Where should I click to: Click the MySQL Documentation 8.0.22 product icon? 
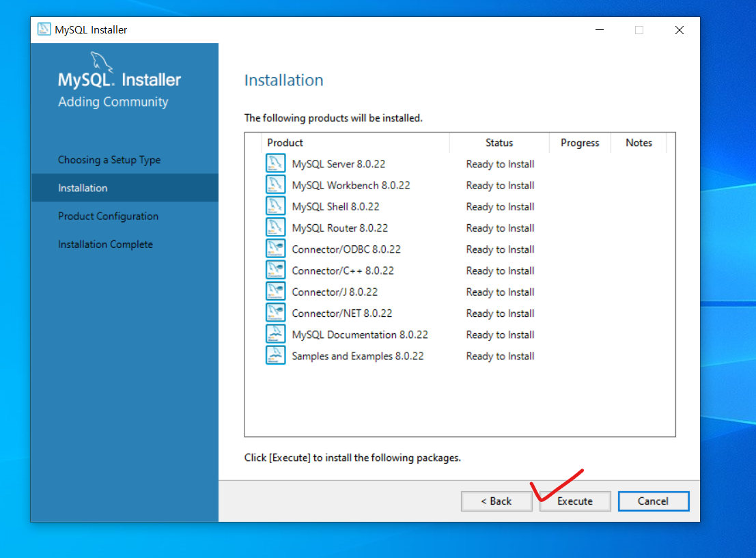(275, 334)
